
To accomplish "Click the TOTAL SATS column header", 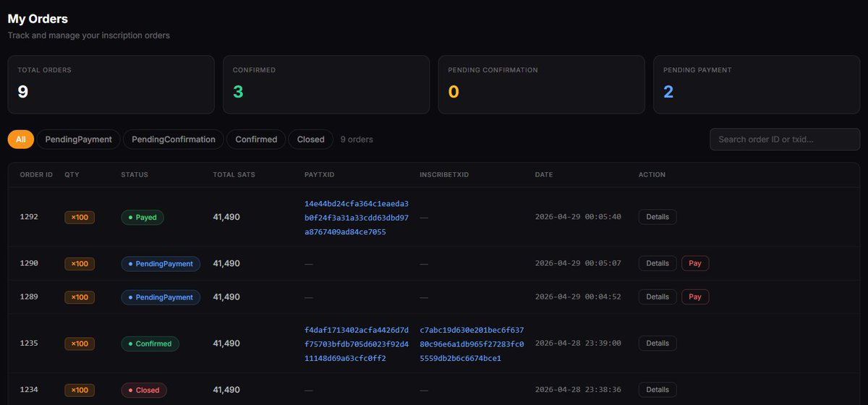I will pos(234,174).
